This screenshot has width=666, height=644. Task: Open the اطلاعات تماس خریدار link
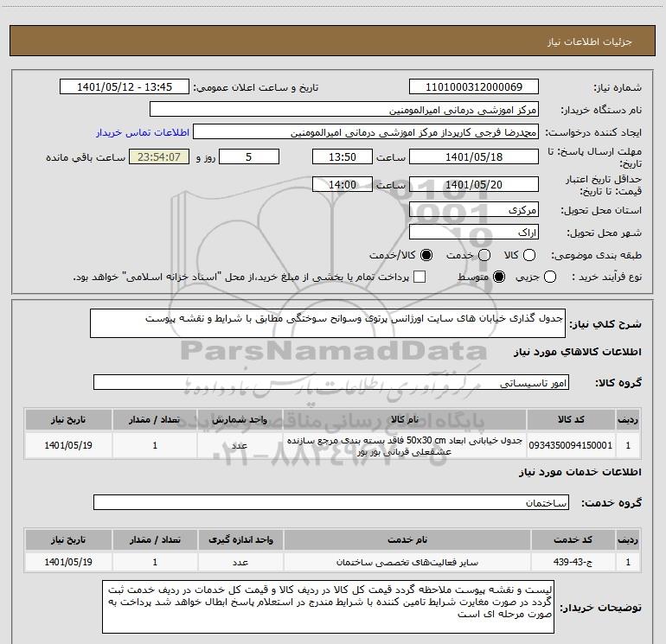143,132
